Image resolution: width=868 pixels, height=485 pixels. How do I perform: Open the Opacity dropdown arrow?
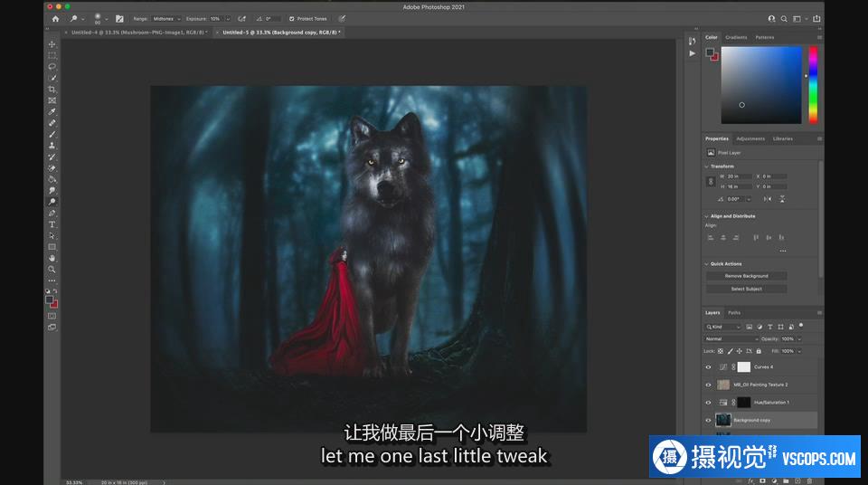(799, 338)
